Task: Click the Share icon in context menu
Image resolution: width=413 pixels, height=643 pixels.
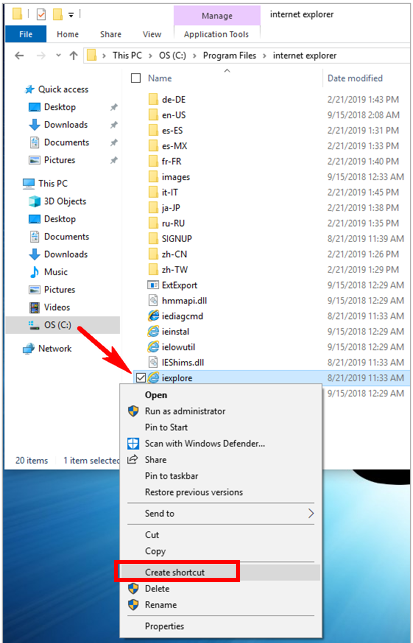Action: click(x=132, y=460)
